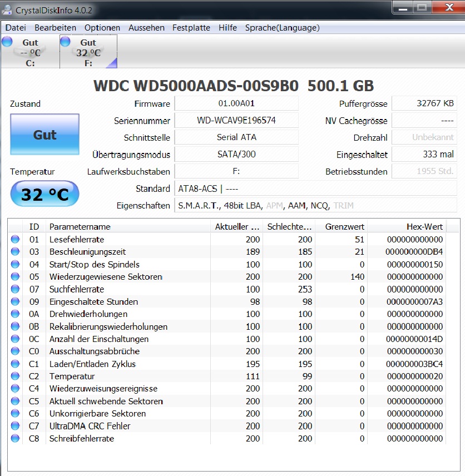Click hex value 0000000007A3
The image size is (465, 476).
click(414, 302)
